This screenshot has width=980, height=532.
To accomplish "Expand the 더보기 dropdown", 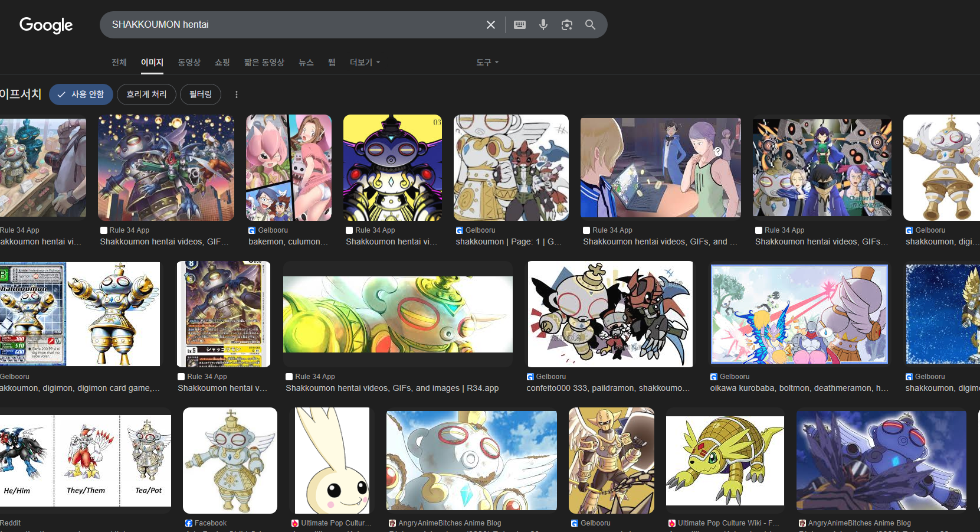I will pos(365,62).
